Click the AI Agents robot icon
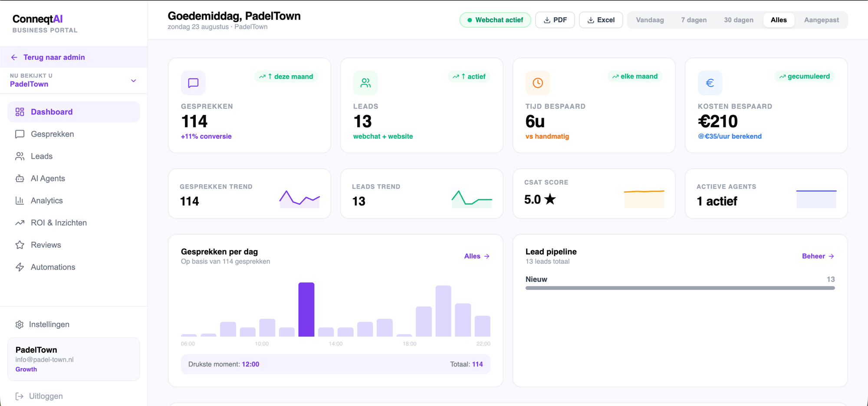The width and height of the screenshot is (868, 406). tap(20, 178)
